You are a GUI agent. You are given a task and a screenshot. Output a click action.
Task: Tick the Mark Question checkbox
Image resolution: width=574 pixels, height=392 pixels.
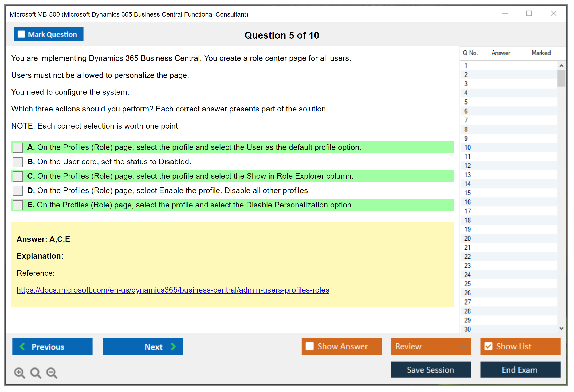click(21, 34)
